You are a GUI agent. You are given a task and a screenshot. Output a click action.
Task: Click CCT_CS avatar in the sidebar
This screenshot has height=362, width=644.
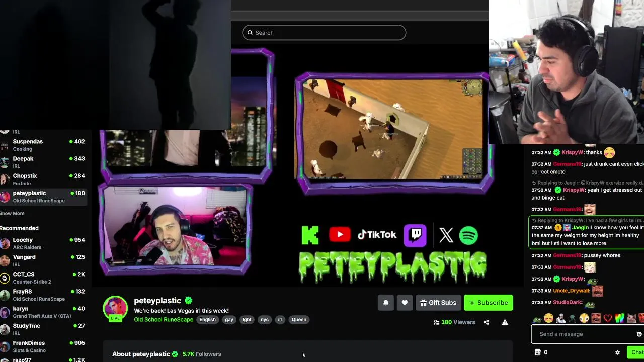(x=5, y=278)
